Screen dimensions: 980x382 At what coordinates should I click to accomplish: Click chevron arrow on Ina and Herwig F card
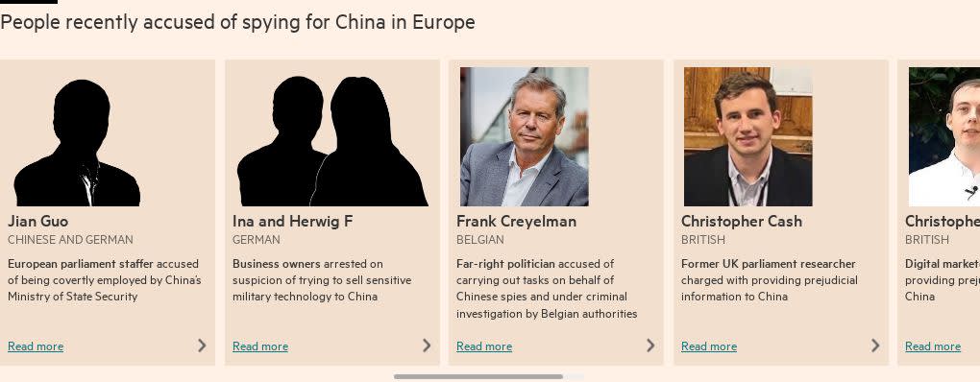point(427,346)
